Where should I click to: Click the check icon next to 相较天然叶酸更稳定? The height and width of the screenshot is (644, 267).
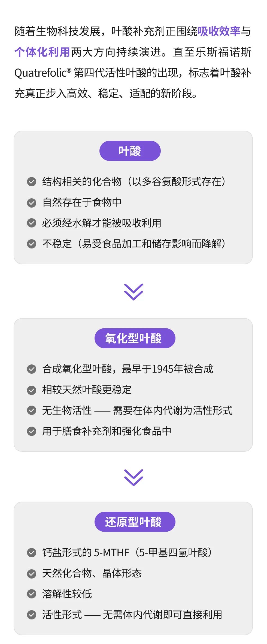(32, 390)
